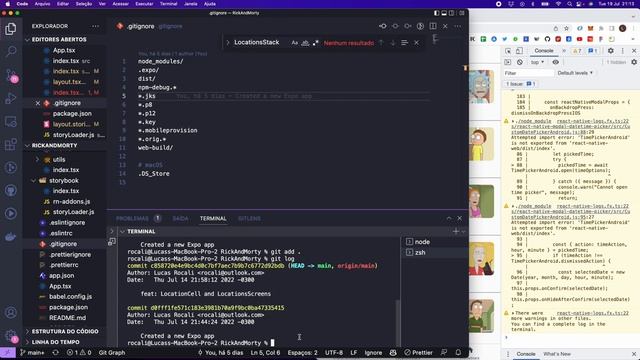The height and width of the screenshot is (360, 640).
Task: Toggle device toolbar in DevTools
Action: [519, 51]
